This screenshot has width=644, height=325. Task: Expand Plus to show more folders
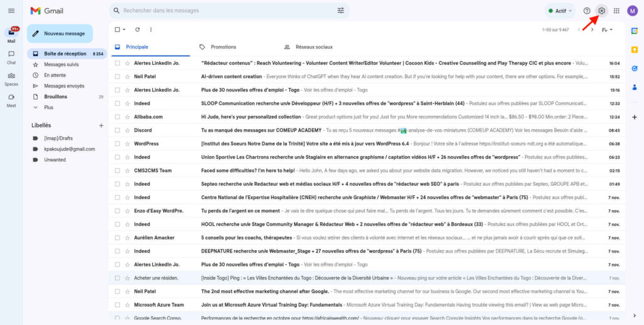(x=48, y=107)
